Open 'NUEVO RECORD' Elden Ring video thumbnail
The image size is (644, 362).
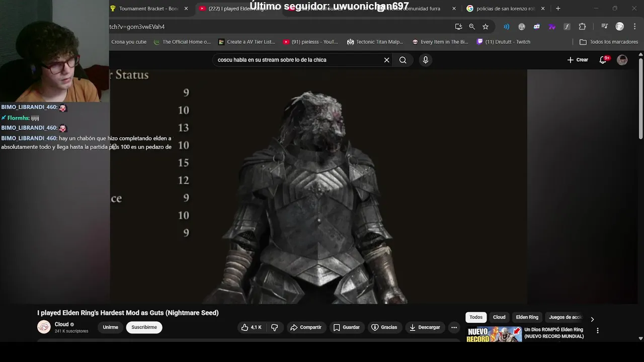[x=494, y=334]
